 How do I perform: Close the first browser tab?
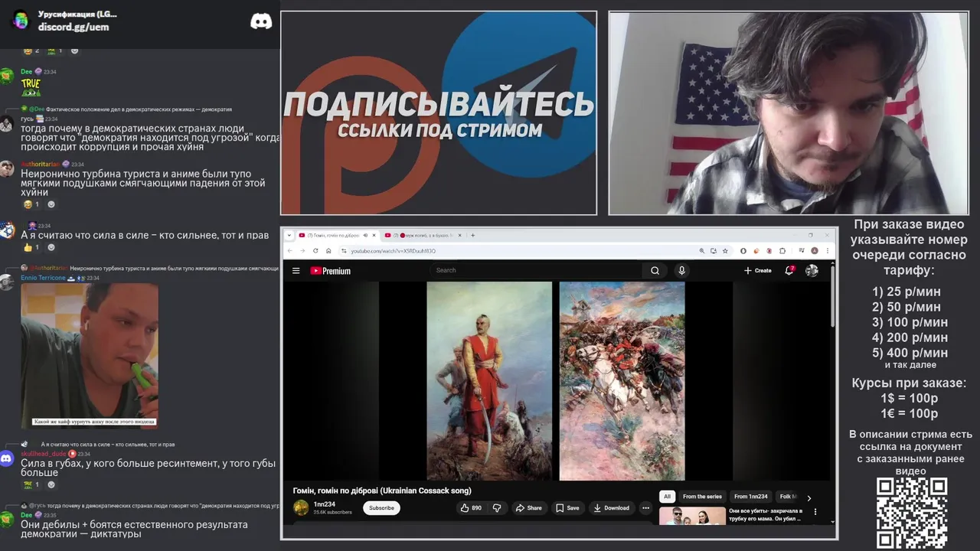tap(374, 235)
